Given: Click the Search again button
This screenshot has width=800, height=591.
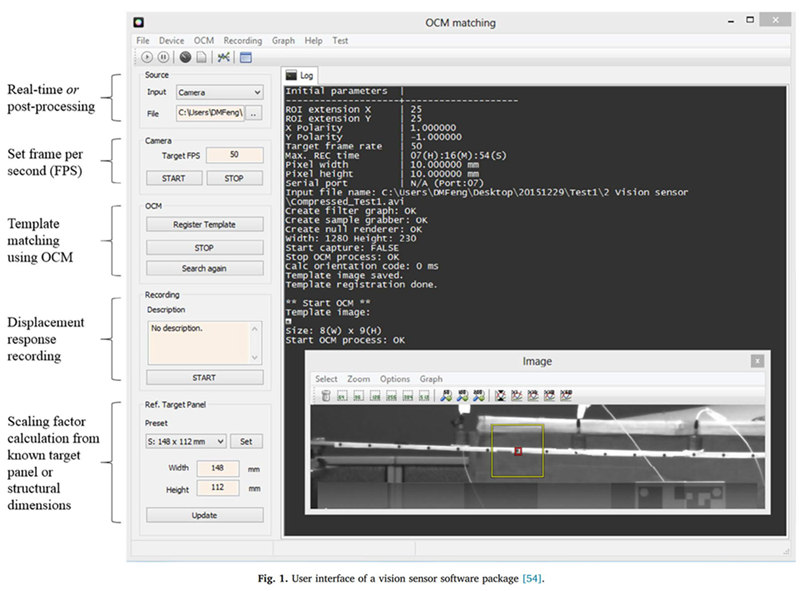Looking at the screenshot, I should point(205,268).
